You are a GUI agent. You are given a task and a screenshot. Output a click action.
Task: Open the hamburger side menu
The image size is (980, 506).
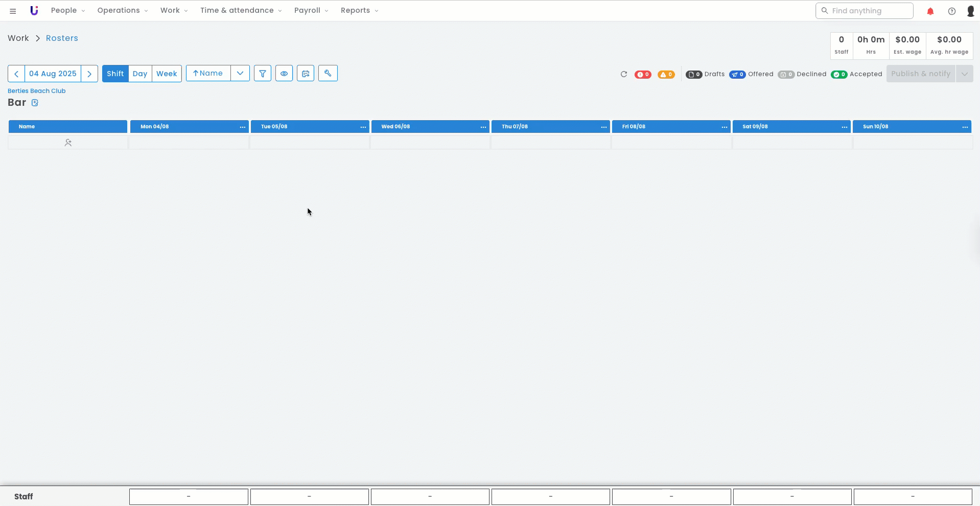13,11
